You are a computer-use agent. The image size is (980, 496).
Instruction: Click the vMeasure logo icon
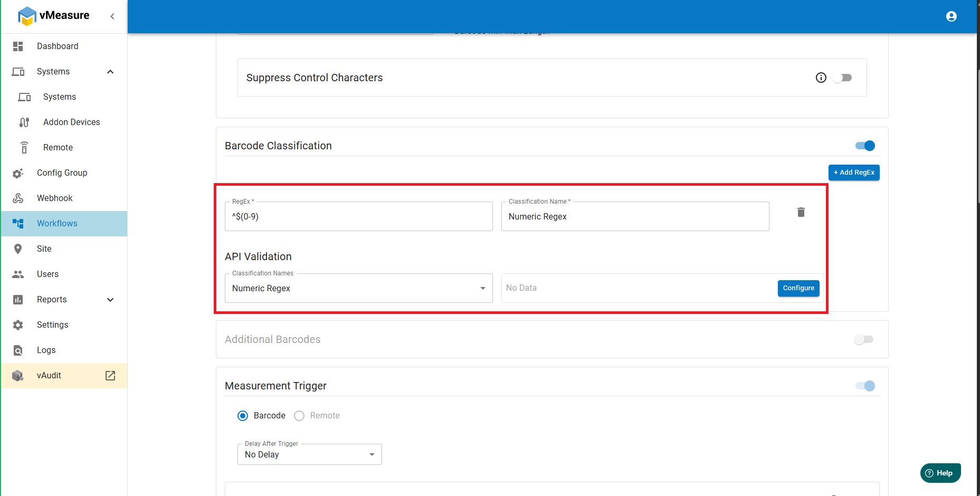(x=27, y=16)
